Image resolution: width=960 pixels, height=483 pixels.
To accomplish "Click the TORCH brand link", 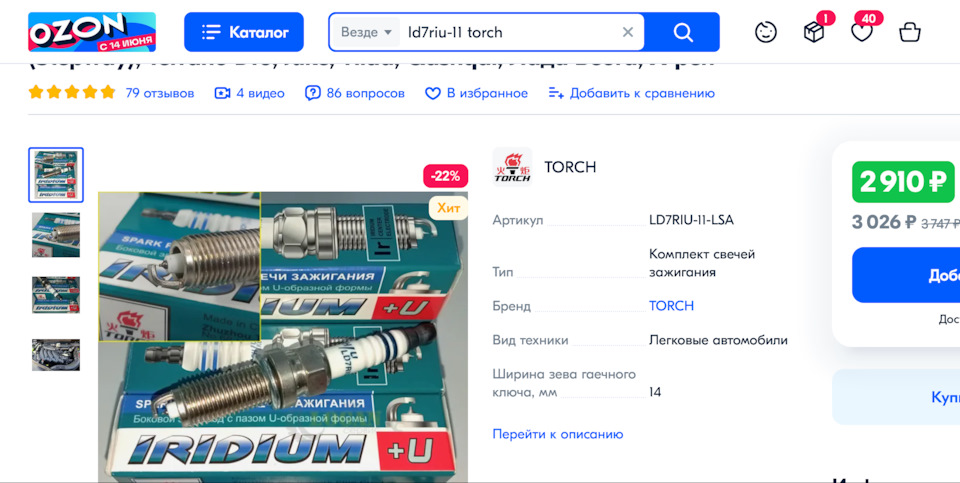I will tap(672, 305).
